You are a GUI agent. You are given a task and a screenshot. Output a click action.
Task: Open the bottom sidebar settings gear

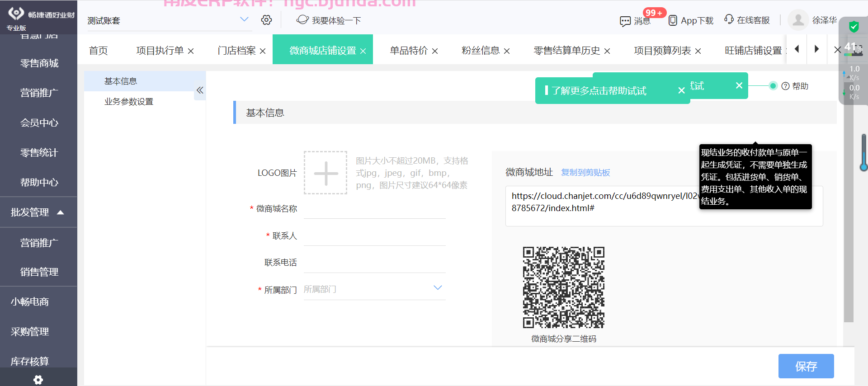click(38, 380)
